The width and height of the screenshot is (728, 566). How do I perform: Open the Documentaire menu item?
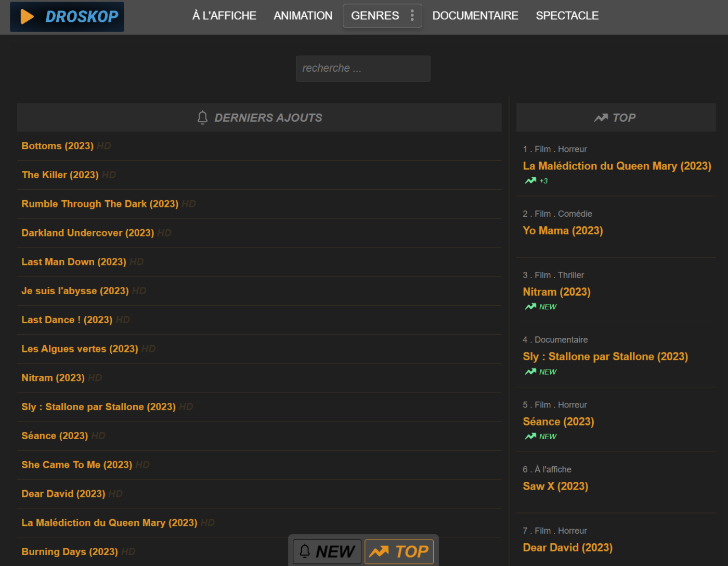click(x=475, y=16)
